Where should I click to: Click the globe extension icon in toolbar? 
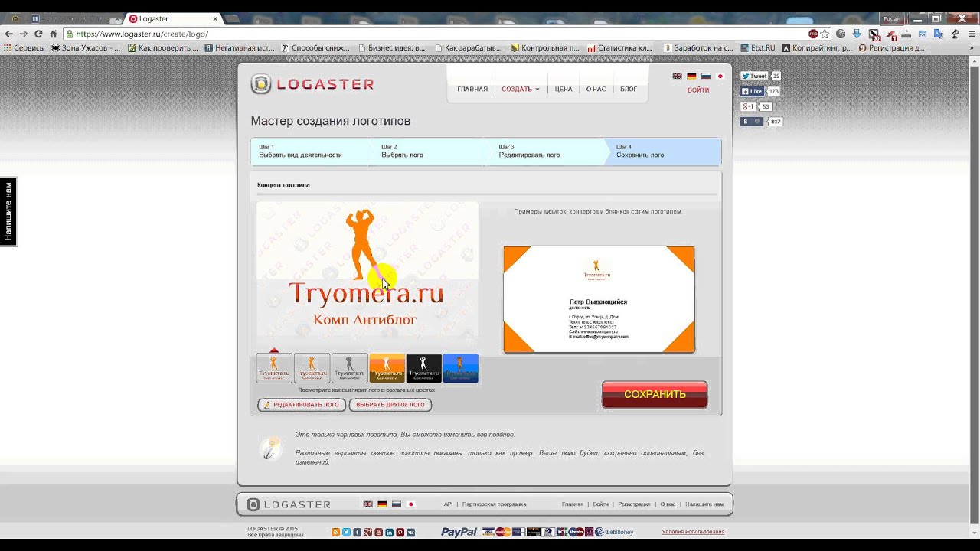tap(841, 34)
